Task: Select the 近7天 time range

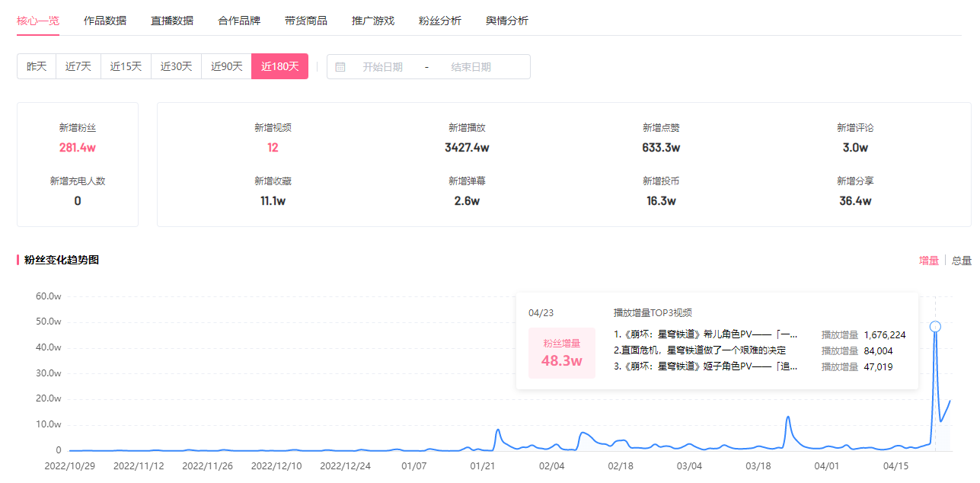Action: tap(78, 66)
